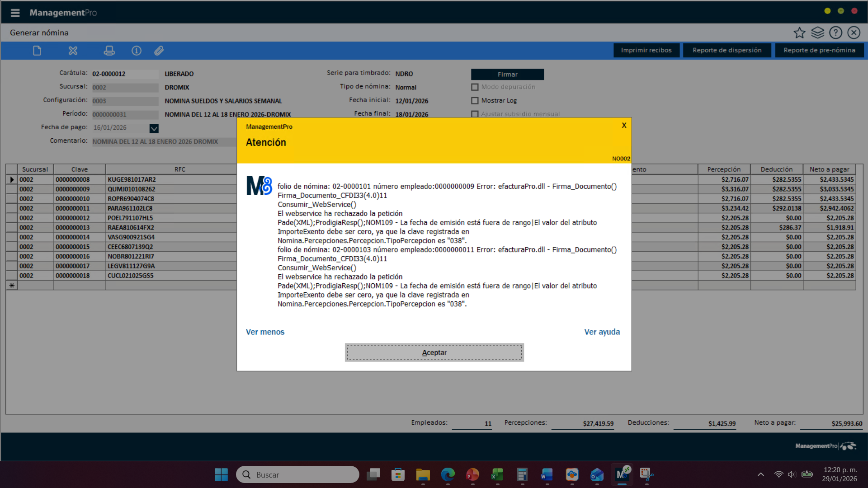Click the Windows taskbar Buscar search box

click(298, 475)
